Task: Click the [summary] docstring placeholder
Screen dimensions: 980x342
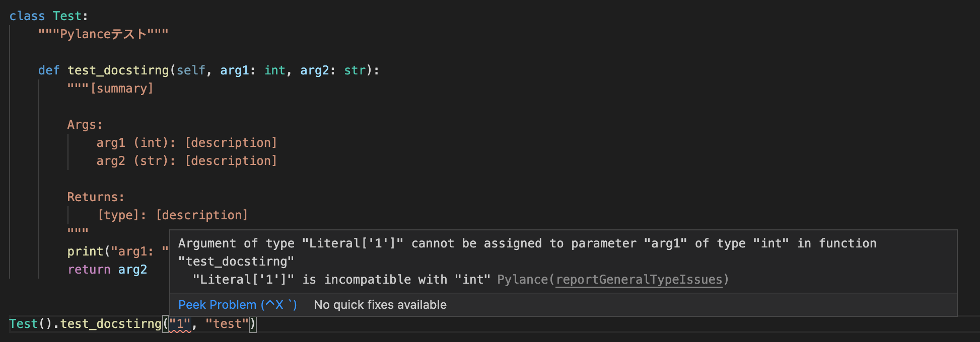Action: tap(121, 89)
